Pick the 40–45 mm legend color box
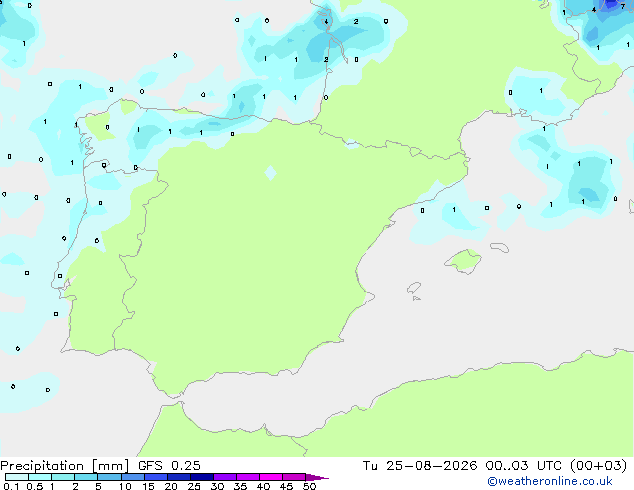 click(x=271, y=477)
